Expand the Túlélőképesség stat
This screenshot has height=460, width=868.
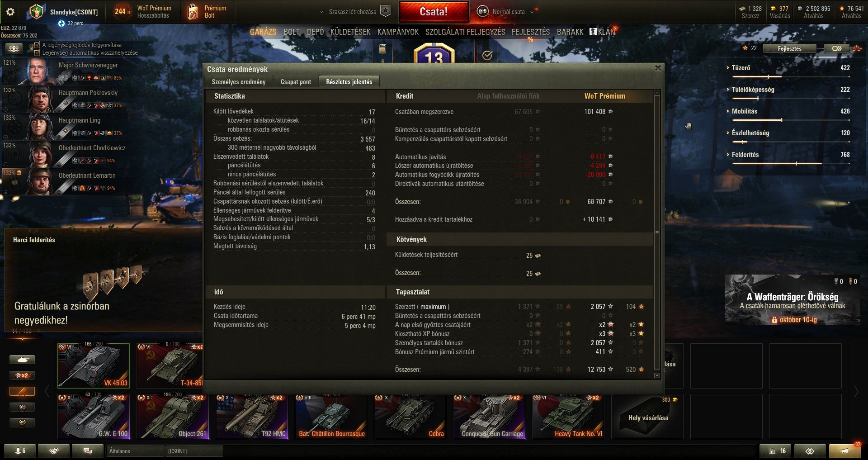point(788,90)
